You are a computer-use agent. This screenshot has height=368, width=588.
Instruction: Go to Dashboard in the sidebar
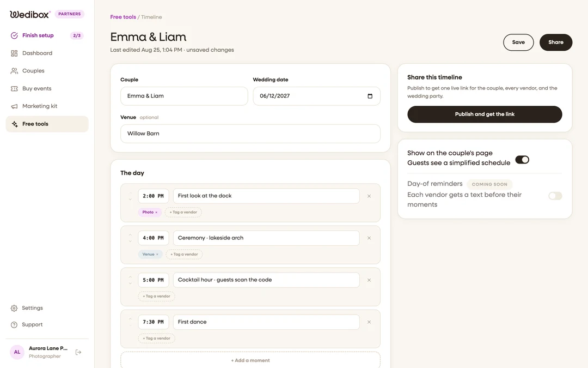(47, 53)
